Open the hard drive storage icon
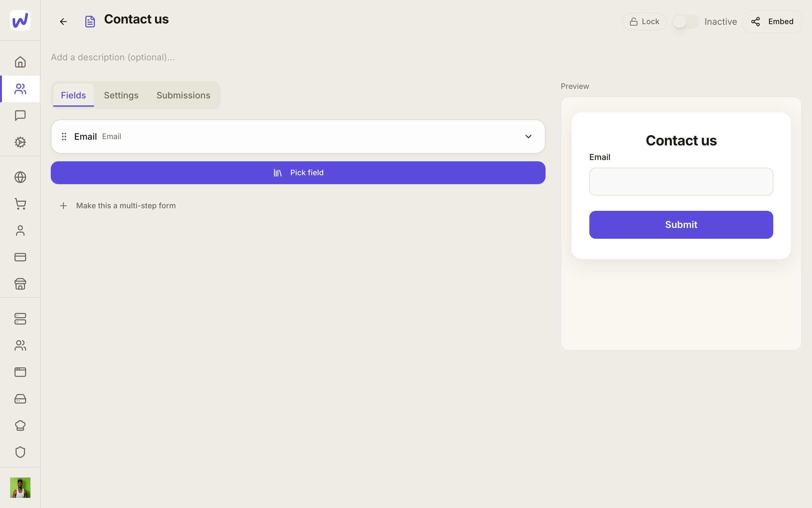 20,399
